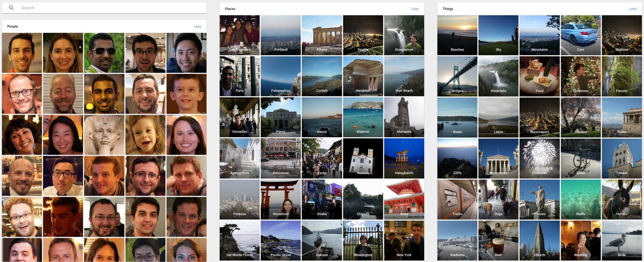The height and width of the screenshot is (262, 644).
Task: View the Horses category thumbnail
Action: click(x=622, y=199)
